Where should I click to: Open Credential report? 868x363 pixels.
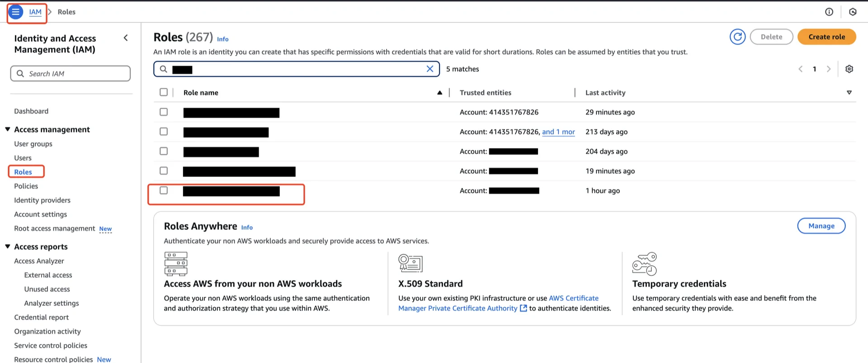(41, 317)
